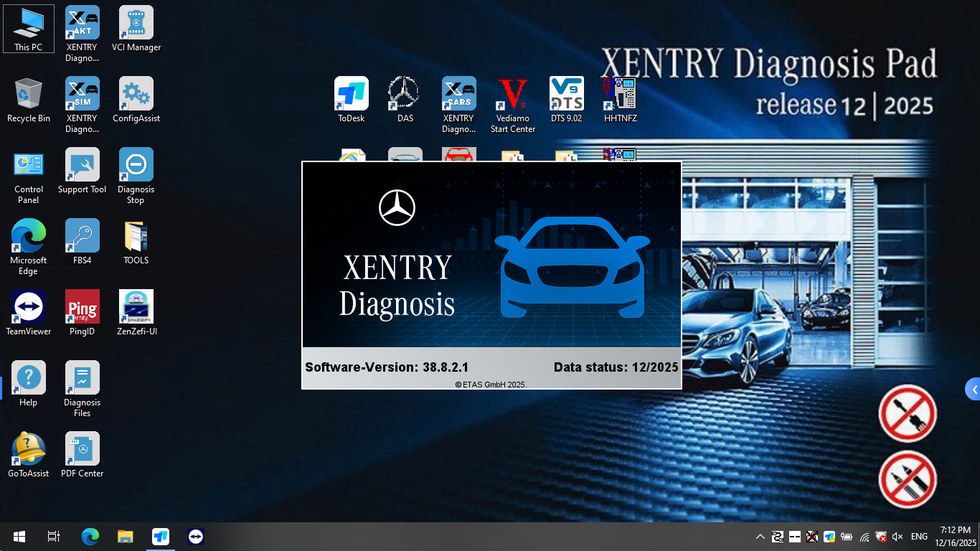This screenshot has width=980, height=551.
Task: Open DTS 9.02
Action: (566, 93)
